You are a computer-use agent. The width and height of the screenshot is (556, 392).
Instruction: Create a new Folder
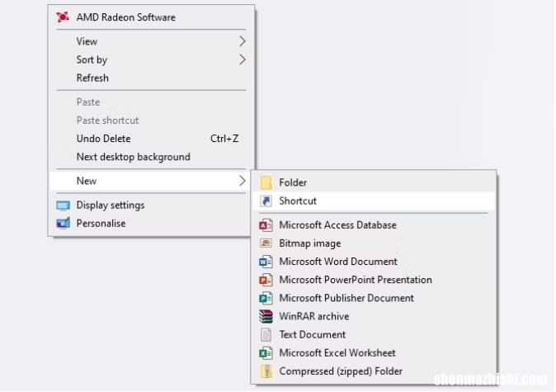(374, 182)
